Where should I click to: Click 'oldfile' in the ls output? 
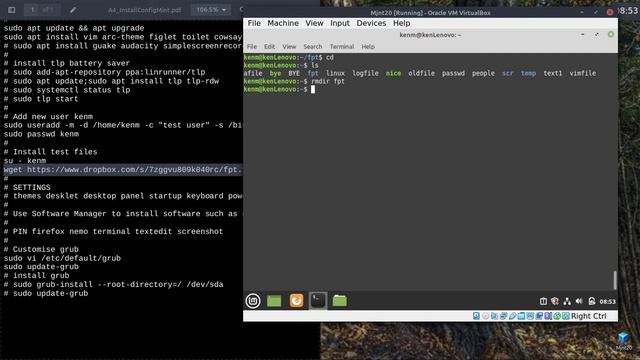coord(422,73)
